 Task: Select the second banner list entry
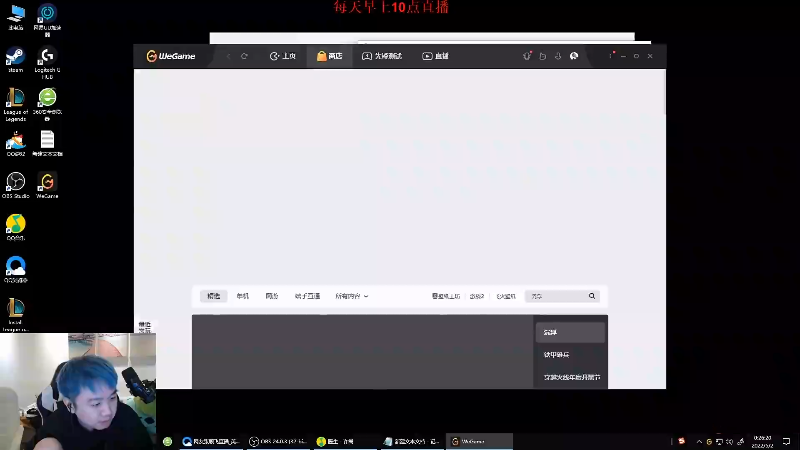tap(570, 355)
